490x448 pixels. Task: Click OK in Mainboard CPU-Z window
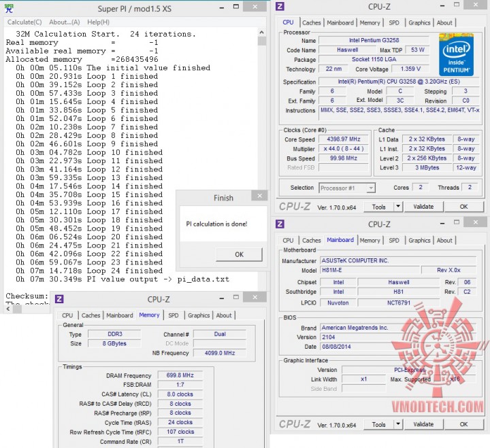coord(463,424)
